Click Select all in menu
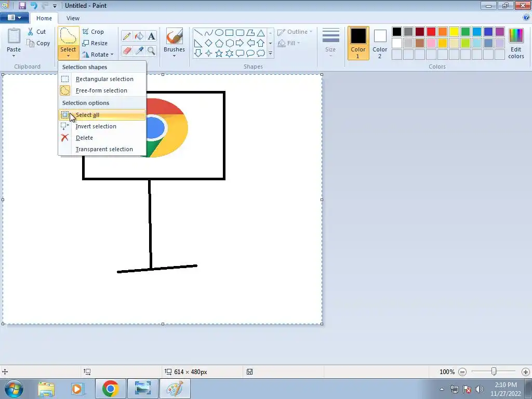Image resolution: width=532 pixels, height=399 pixels. point(102,115)
